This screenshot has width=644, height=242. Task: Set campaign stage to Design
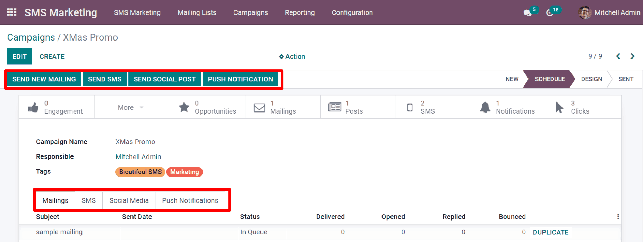591,79
